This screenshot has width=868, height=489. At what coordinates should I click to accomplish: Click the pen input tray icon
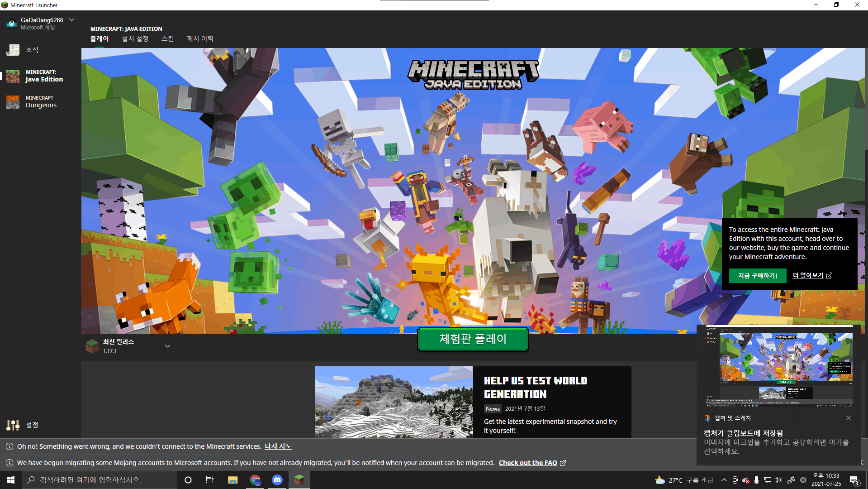pos(791,480)
